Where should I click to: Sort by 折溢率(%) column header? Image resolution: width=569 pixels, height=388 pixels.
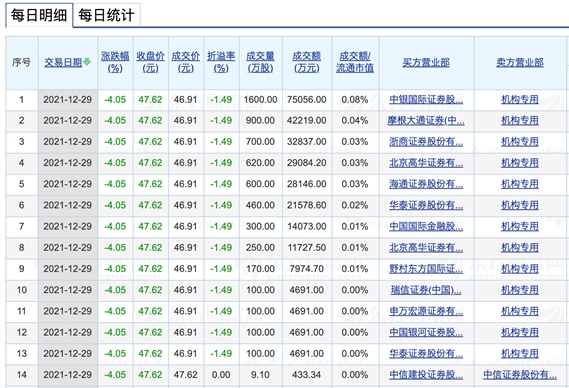click(221, 62)
